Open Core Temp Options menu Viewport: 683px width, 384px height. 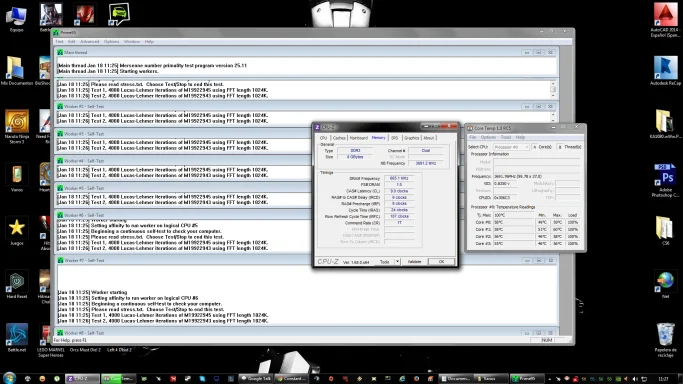click(488, 137)
